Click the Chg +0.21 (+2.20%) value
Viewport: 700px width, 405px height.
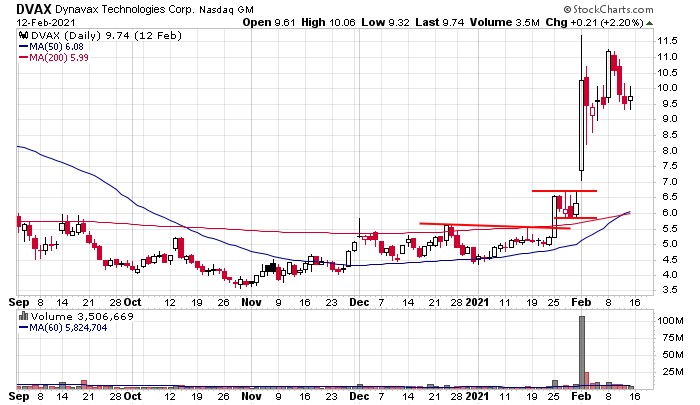tap(594, 22)
